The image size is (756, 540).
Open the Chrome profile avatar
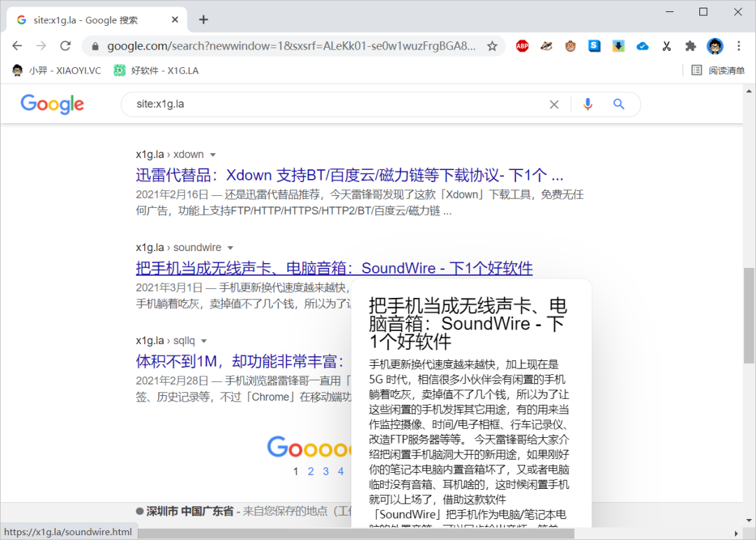coord(715,46)
